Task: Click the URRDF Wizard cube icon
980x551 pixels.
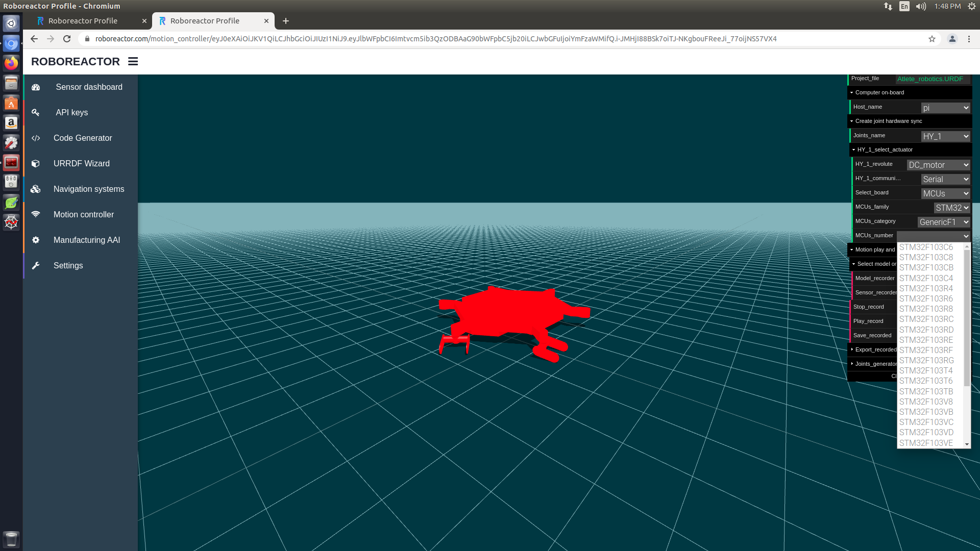Action: point(36,164)
